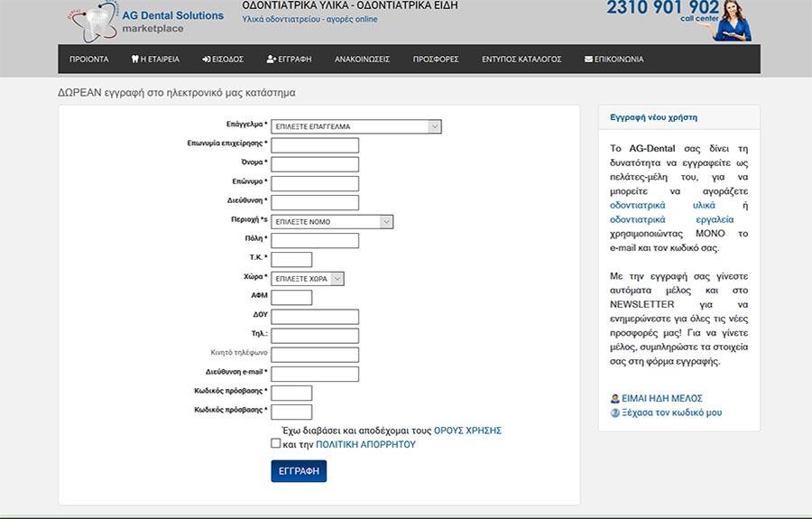Tick the terms and privacy policy checkbox
Viewport: 812px width, 519px height.
[x=276, y=443]
